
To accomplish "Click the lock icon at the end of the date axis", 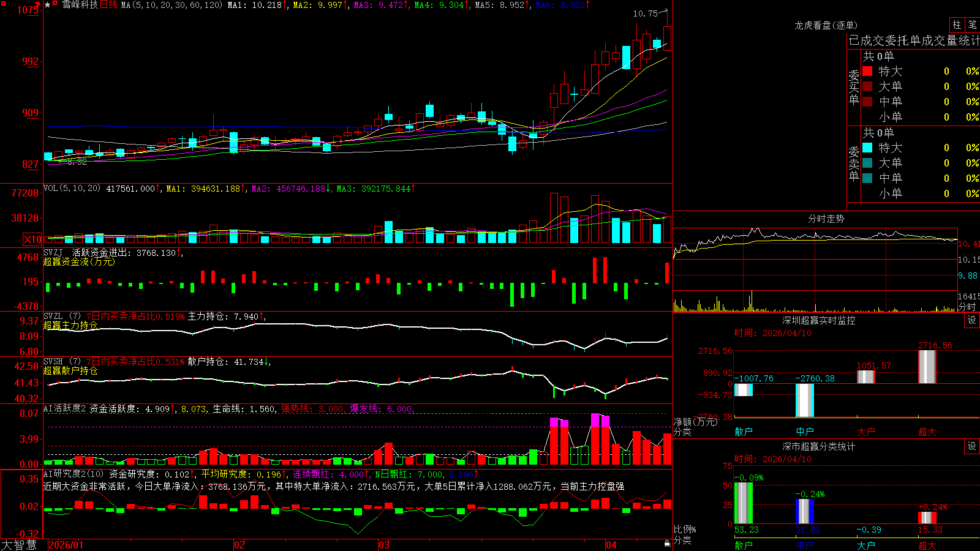I will point(667,544).
